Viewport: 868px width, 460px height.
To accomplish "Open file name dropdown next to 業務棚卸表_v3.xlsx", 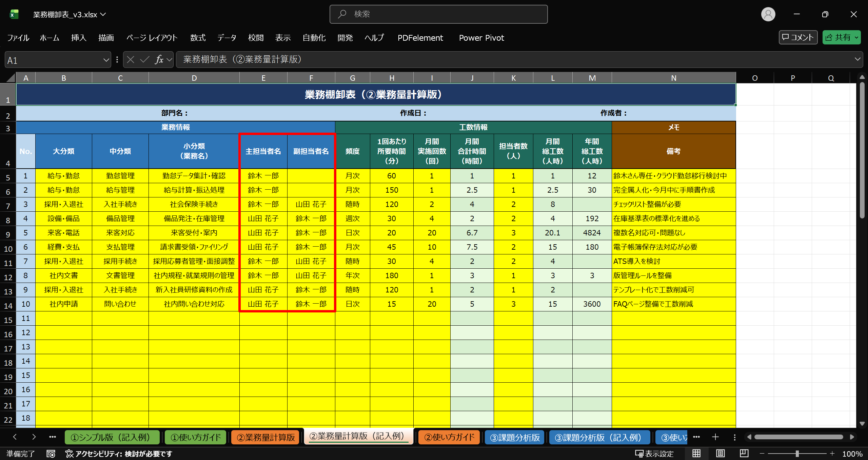I will [103, 14].
